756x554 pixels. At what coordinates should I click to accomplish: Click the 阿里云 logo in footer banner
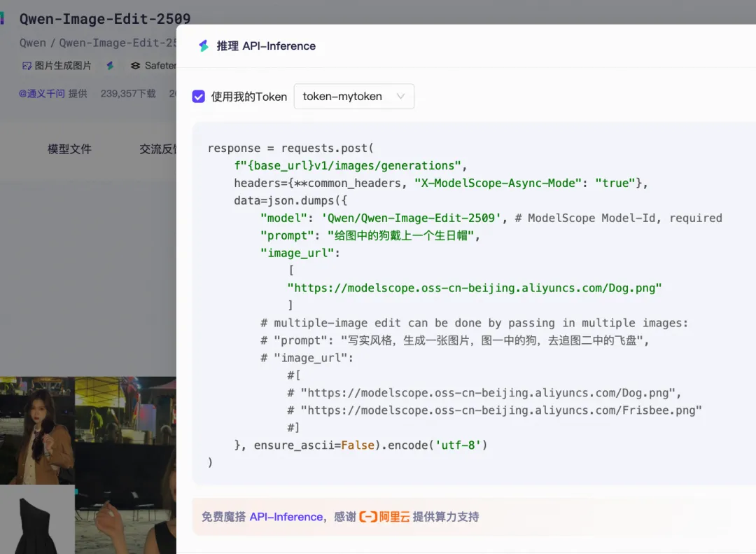click(384, 517)
